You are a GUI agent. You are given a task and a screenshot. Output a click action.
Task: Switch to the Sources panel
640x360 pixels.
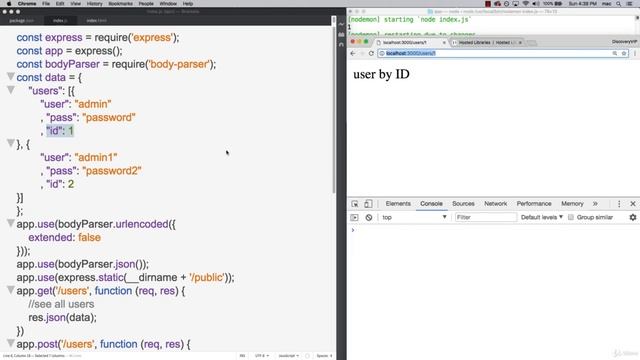click(463, 204)
